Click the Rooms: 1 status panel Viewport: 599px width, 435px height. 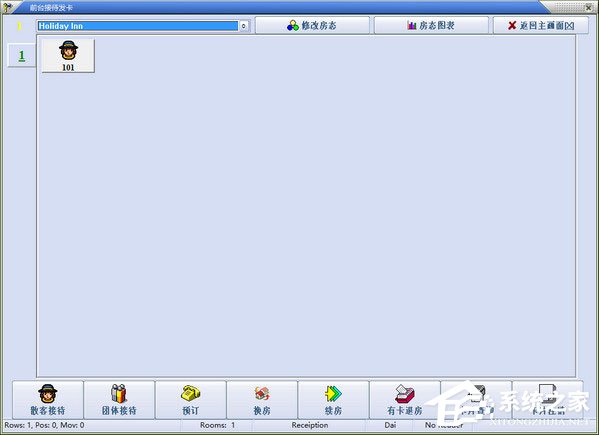[217, 425]
